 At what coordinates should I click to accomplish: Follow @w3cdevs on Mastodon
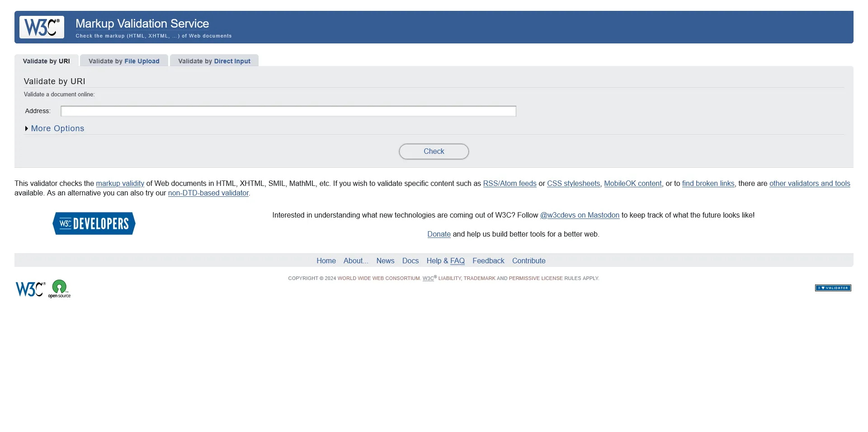tap(579, 215)
